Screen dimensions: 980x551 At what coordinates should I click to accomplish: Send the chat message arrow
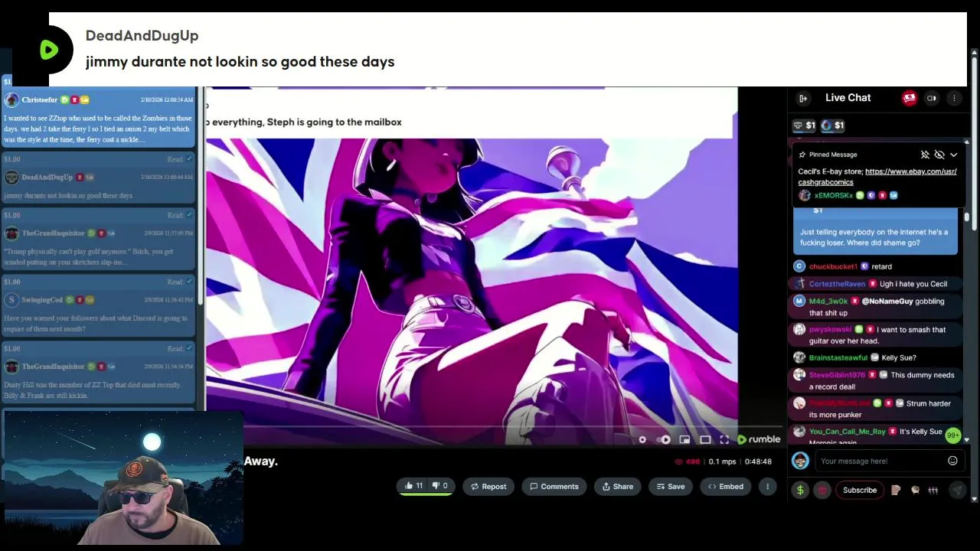[x=956, y=491]
